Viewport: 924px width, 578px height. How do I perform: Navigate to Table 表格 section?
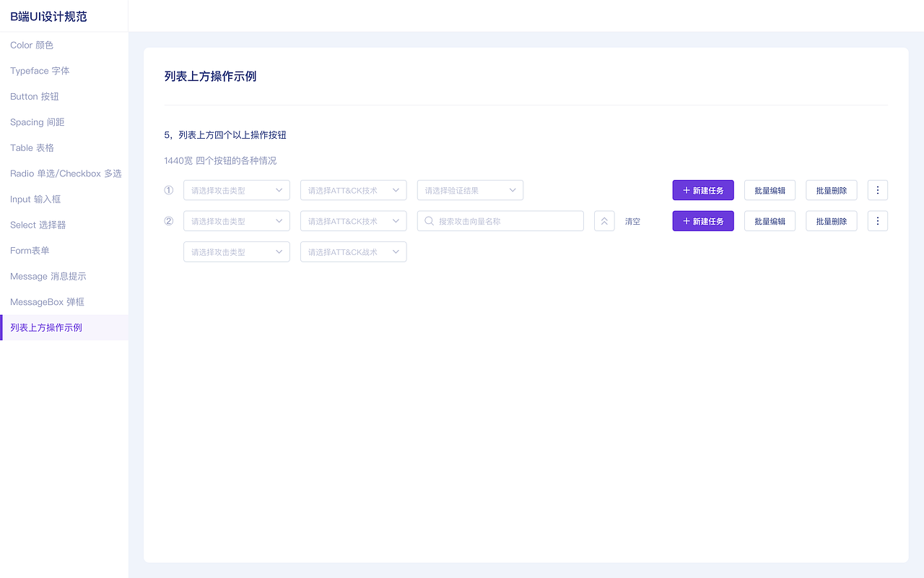(x=32, y=147)
